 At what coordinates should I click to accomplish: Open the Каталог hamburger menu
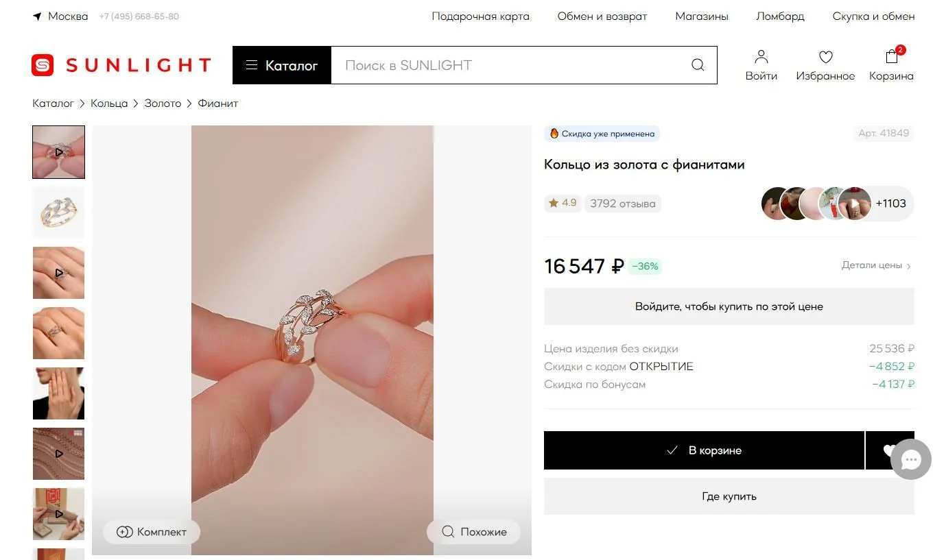click(x=282, y=65)
